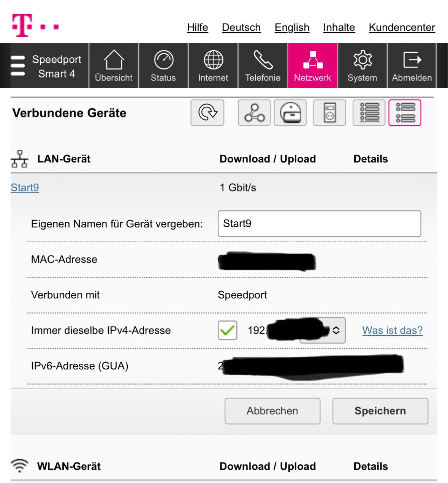Click the LAN Details column header
448x483 pixels.
(371, 159)
